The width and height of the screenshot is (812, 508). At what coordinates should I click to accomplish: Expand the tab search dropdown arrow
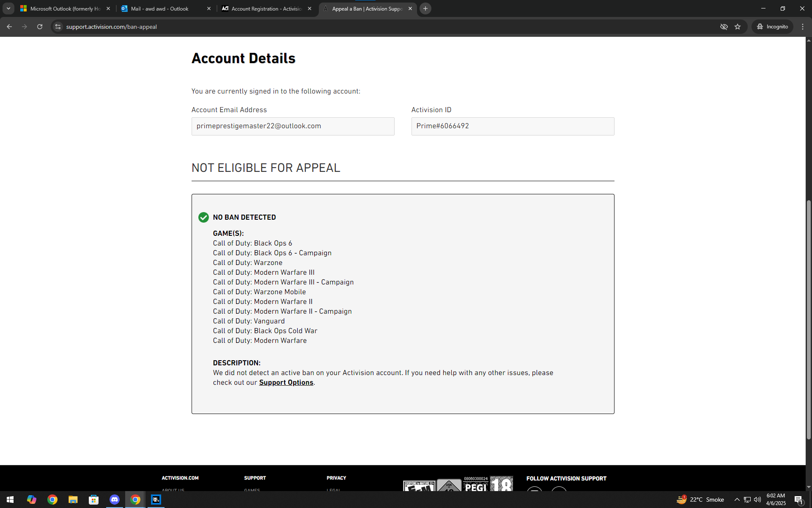(8, 8)
